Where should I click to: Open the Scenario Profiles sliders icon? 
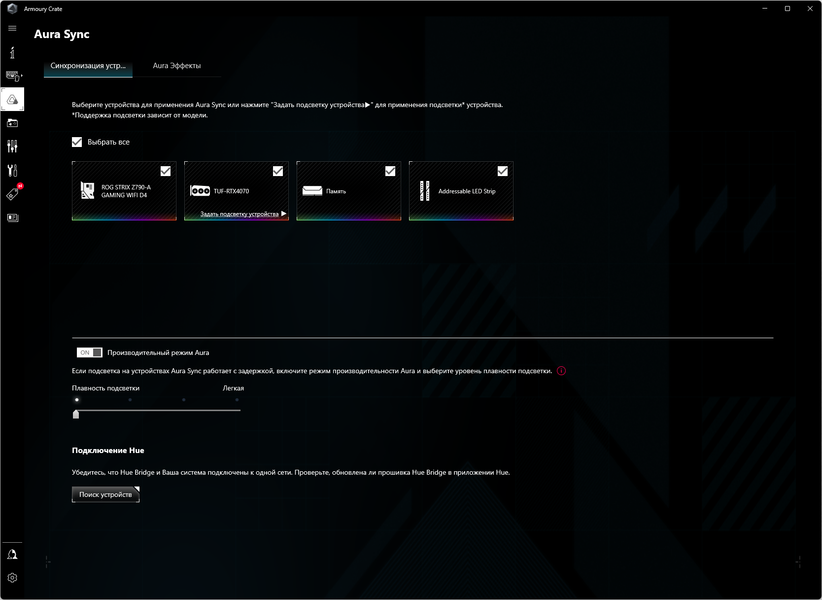[x=12, y=146]
